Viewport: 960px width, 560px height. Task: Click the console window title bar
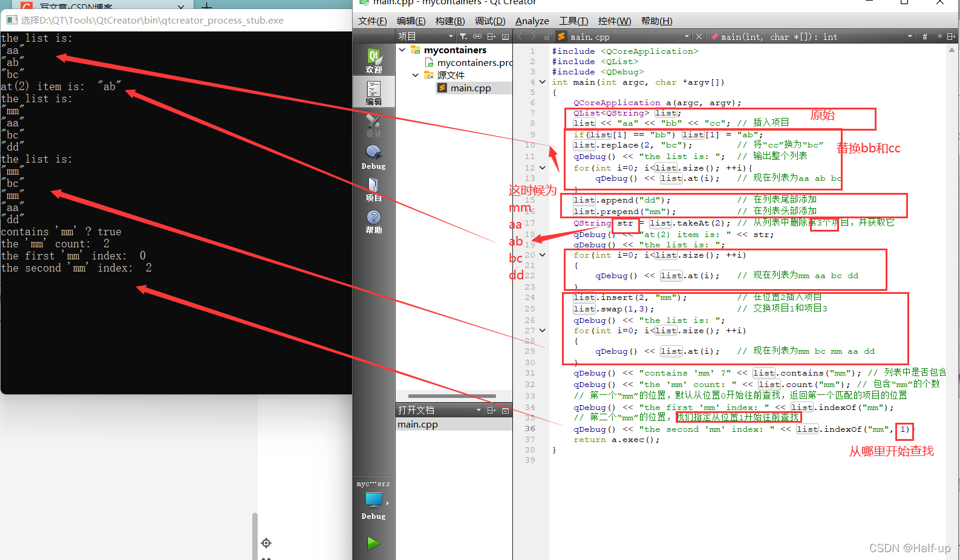coord(176,20)
